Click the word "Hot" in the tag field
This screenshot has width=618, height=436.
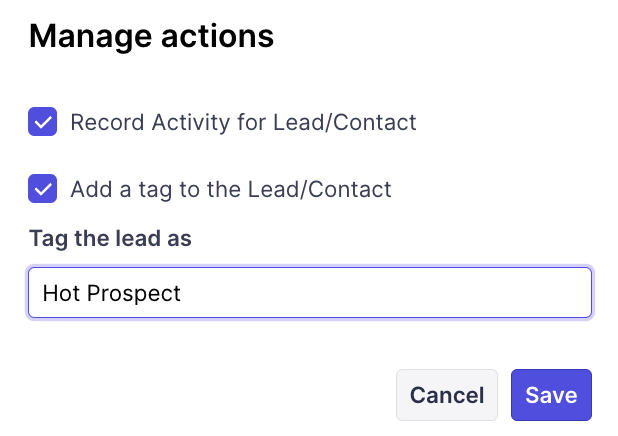(58, 293)
